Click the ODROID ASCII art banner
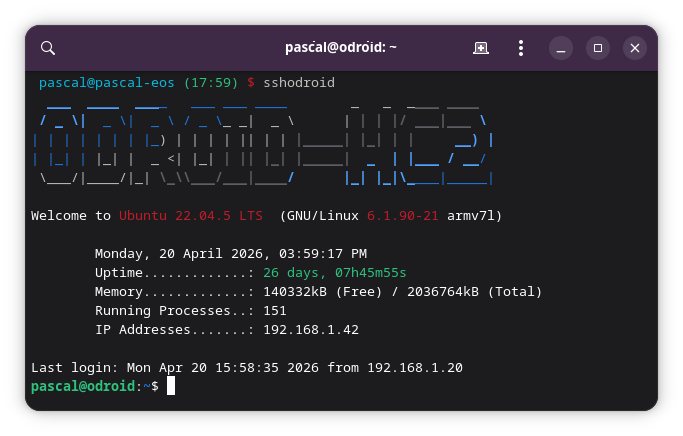 tap(263, 145)
